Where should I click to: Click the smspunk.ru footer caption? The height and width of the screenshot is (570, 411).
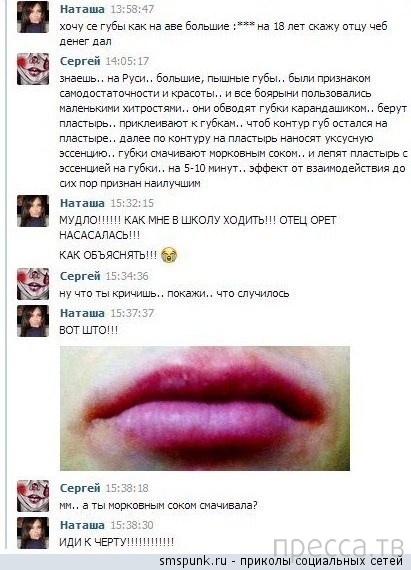tap(282, 561)
